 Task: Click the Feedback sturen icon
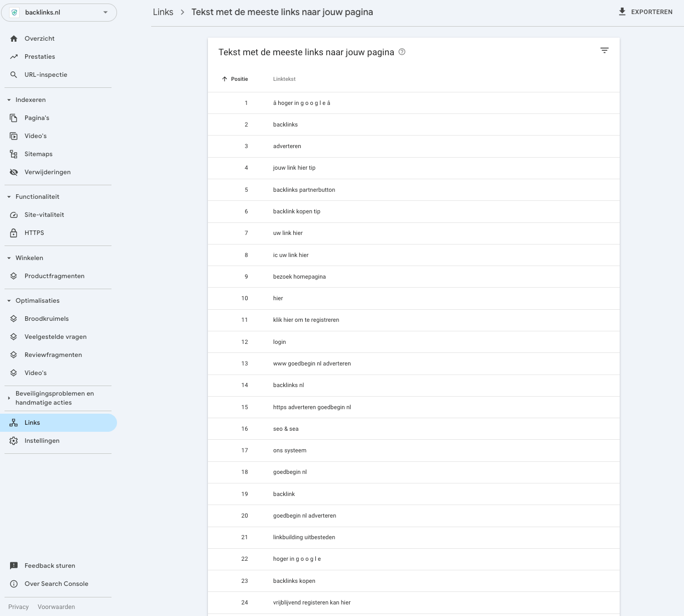click(x=14, y=565)
